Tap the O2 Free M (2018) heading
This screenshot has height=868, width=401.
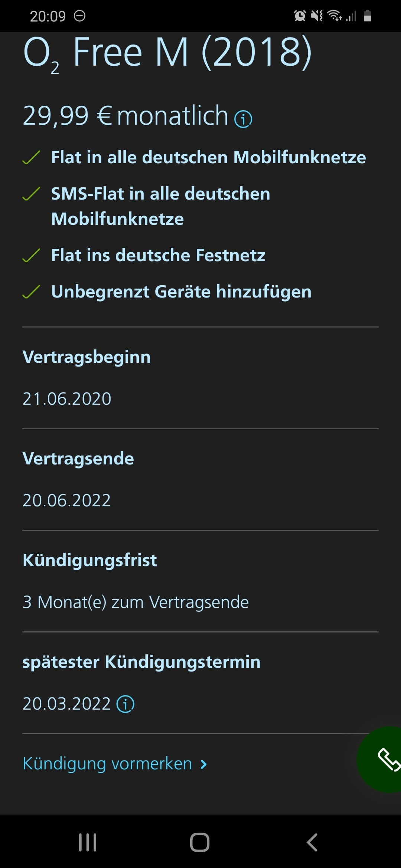[167, 53]
